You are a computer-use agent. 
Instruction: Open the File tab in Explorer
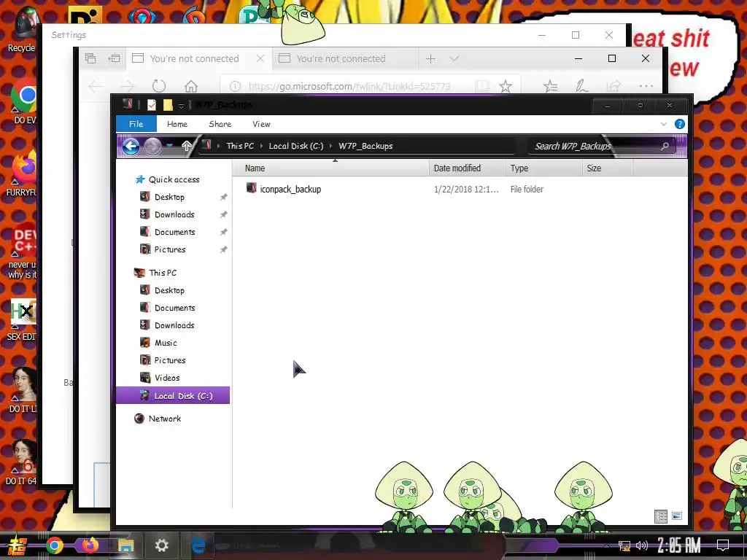click(x=136, y=124)
